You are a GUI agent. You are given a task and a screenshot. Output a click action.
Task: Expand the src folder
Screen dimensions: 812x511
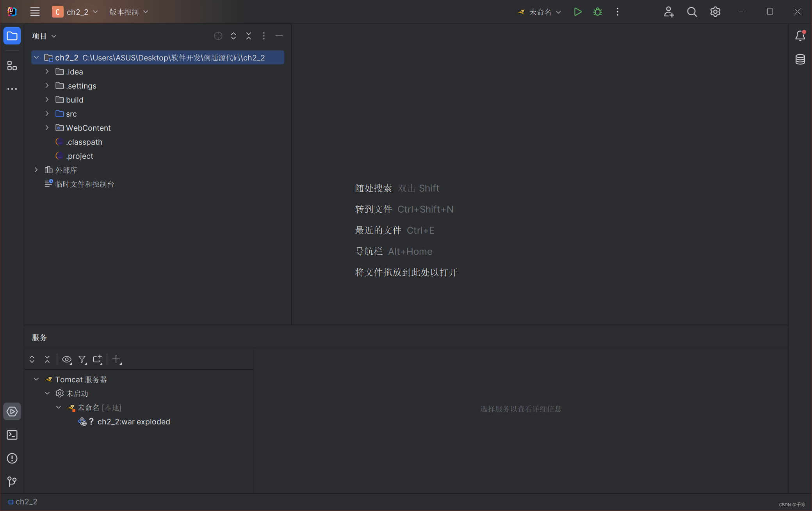coord(47,114)
